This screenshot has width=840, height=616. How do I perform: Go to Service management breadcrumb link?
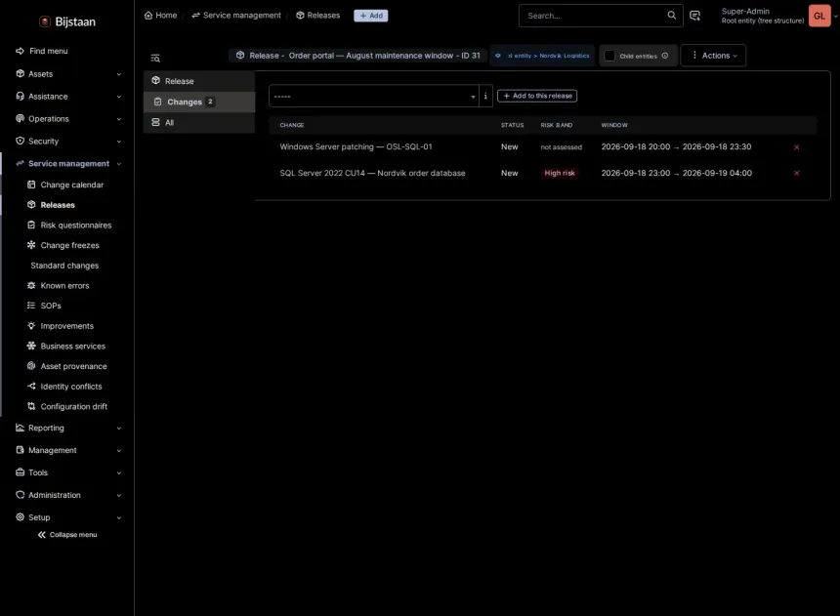pos(236,15)
